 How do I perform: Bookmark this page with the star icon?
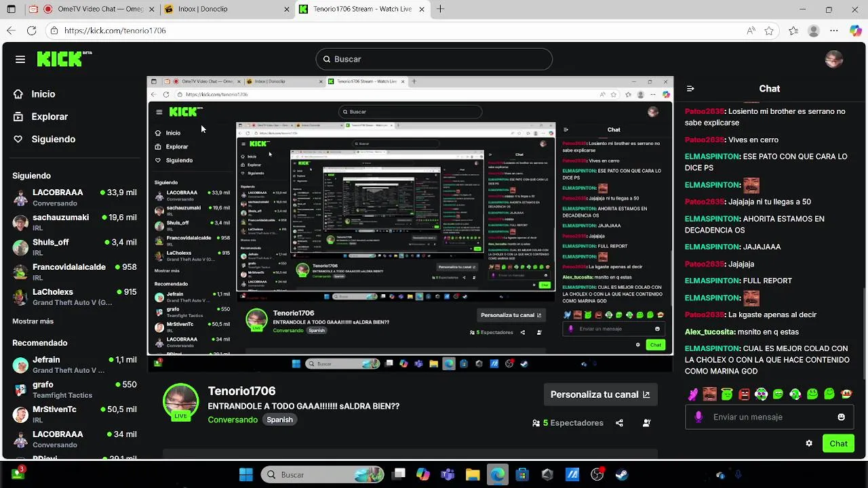click(x=769, y=30)
